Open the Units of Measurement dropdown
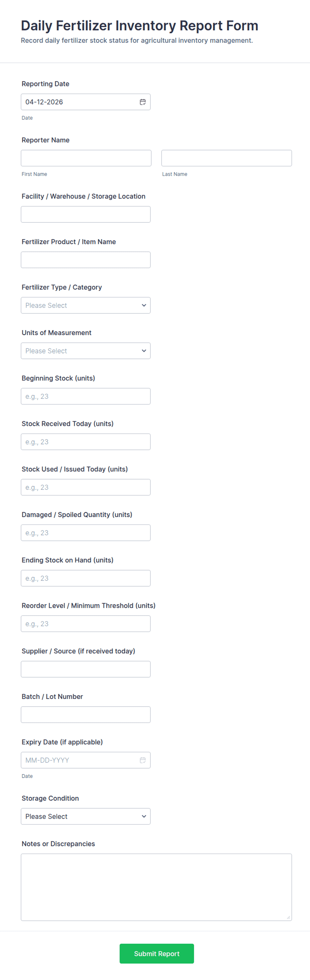The height and width of the screenshot is (980, 310). [86, 351]
